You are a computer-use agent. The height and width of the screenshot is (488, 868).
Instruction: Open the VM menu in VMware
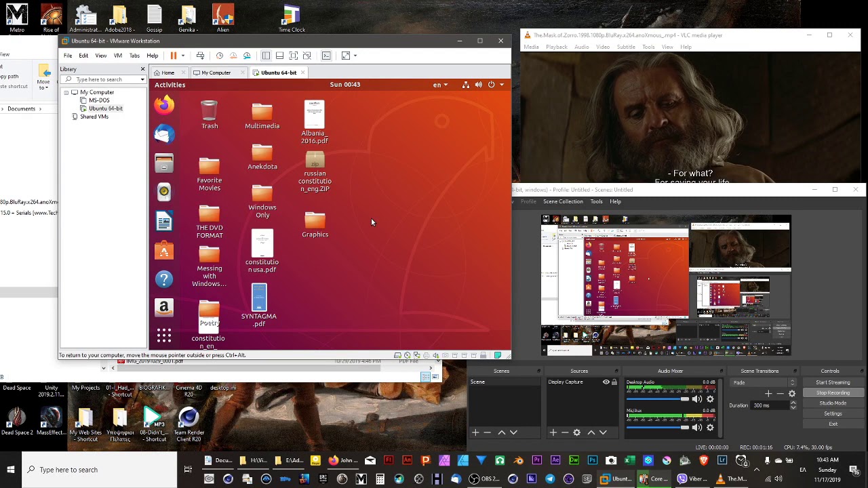(118, 56)
